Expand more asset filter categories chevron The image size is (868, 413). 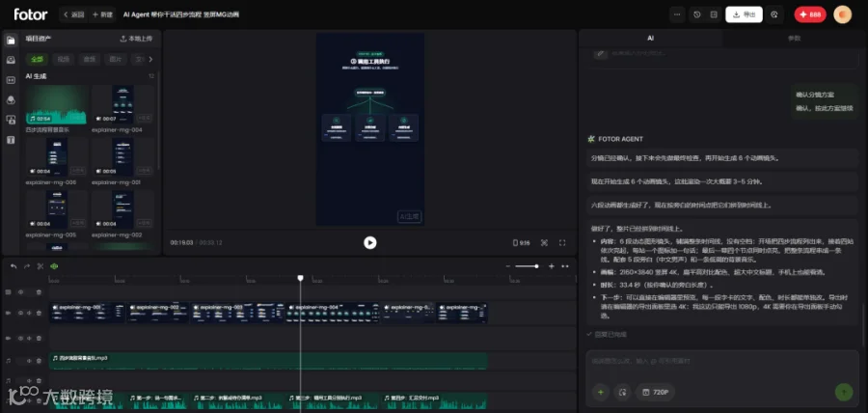click(x=150, y=59)
